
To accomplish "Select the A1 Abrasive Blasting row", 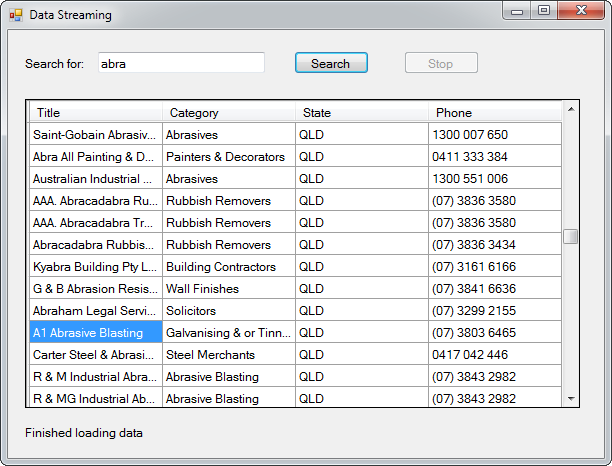I will tap(295, 333).
